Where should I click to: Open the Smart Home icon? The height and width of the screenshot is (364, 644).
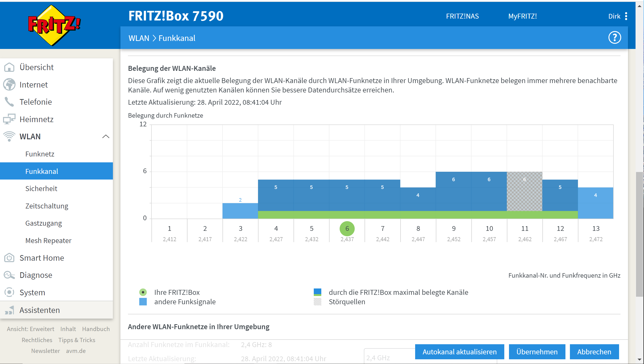click(x=9, y=258)
